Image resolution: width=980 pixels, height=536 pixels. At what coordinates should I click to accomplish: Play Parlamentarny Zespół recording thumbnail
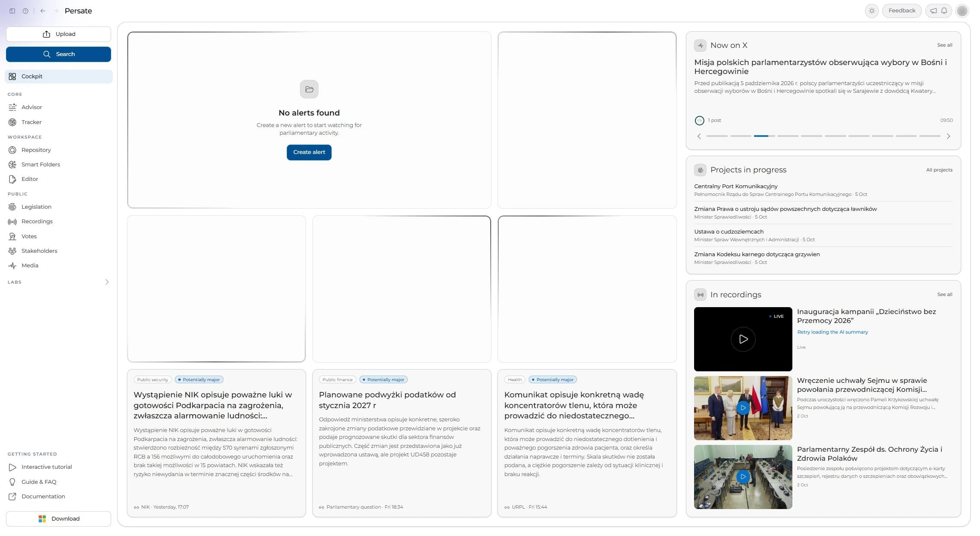[743, 477]
